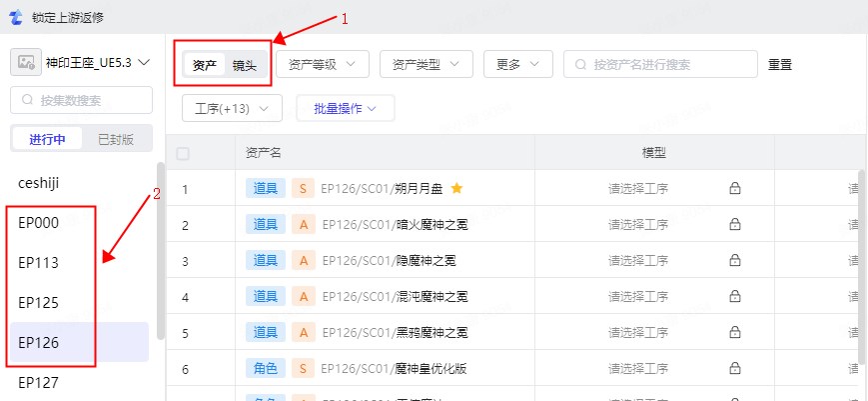Select the 资产 tab

205,65
